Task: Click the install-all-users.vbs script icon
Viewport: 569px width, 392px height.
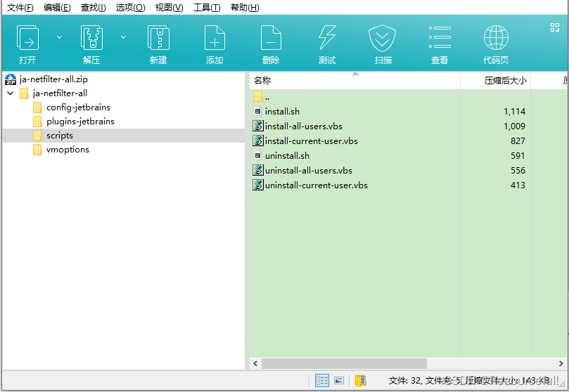Action: pyautogui.click(x=258, y=126)
